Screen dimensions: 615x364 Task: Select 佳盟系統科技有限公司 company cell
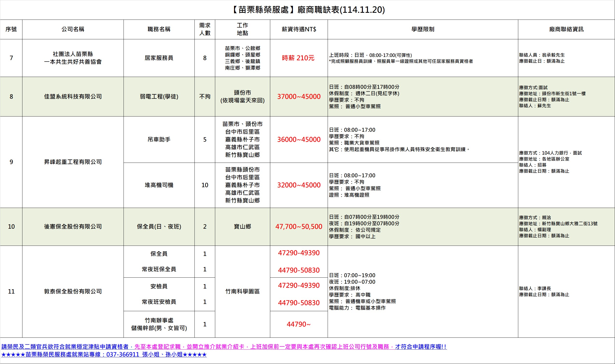[x=73, y=96]
